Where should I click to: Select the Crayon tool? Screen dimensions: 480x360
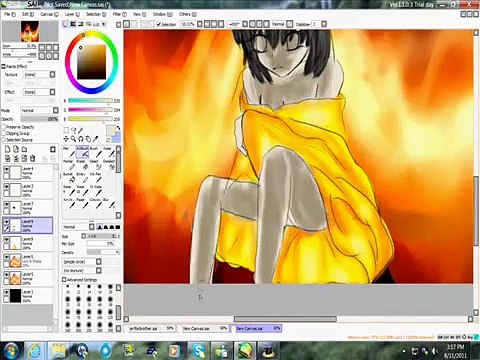tap(95, 204)
